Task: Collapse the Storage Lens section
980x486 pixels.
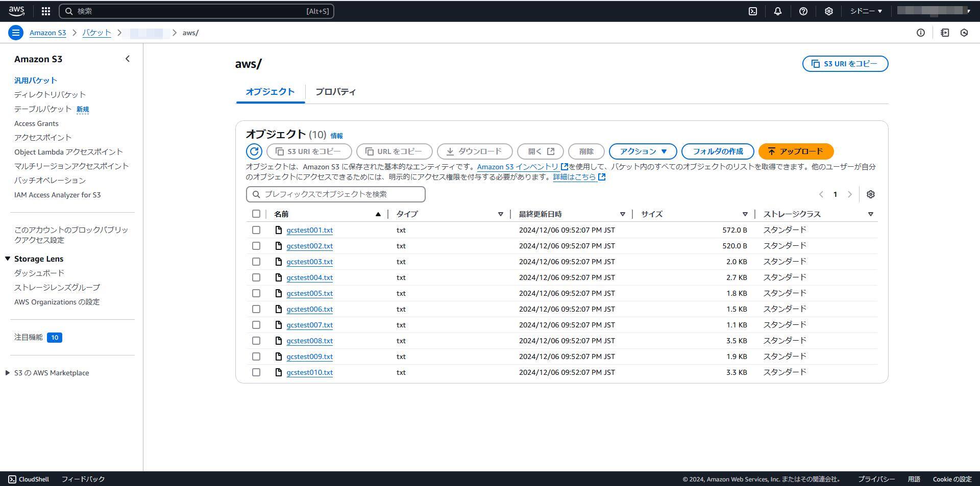Action: pos(8,259)
